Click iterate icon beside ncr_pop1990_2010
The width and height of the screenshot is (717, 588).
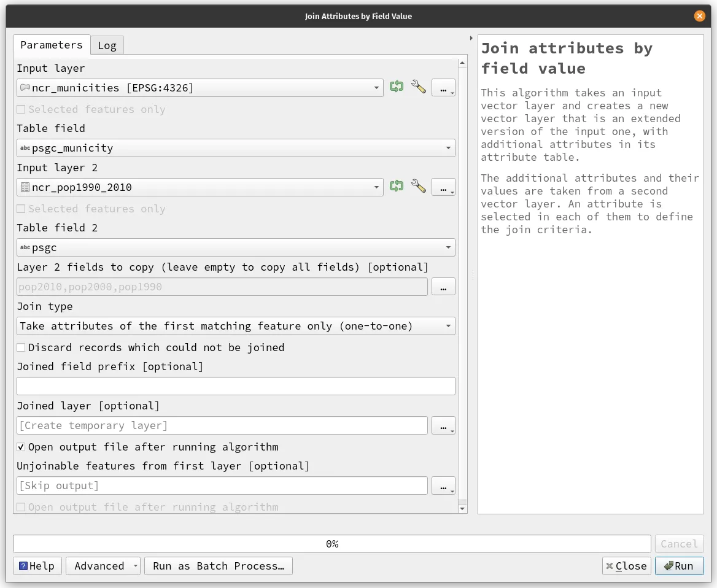click(397, 187)
